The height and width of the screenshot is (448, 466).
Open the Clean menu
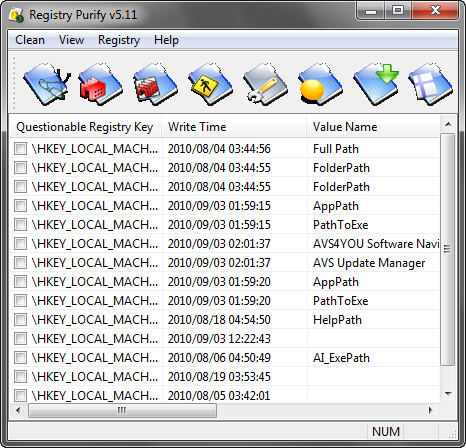click(30, 40)
